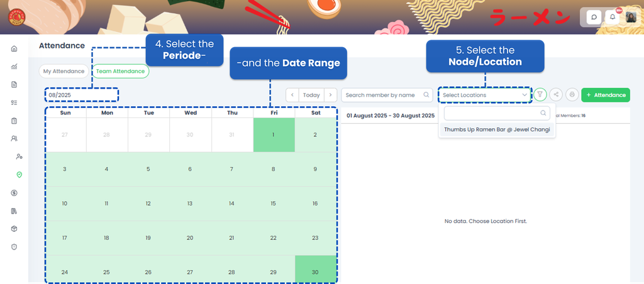The width and height of the screenshot is (644, 284).
Task: Select the Team Attendance tab
Action: [x=119, y=71]
